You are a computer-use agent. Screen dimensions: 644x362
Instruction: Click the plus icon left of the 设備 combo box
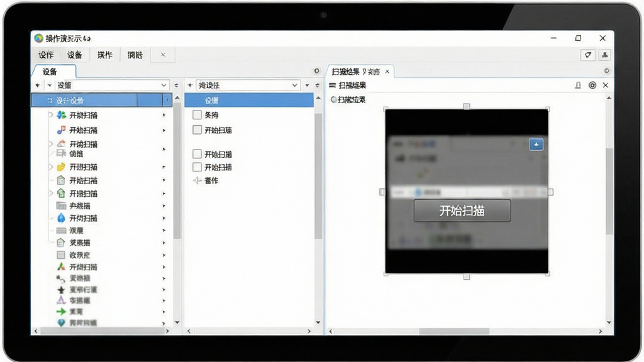38,85
